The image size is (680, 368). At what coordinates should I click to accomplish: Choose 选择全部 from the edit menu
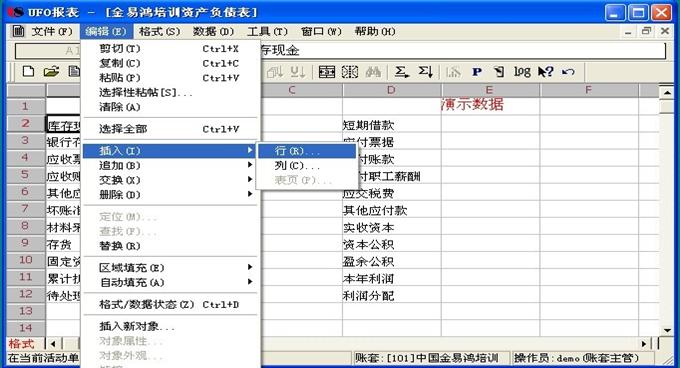click(171, 129)
